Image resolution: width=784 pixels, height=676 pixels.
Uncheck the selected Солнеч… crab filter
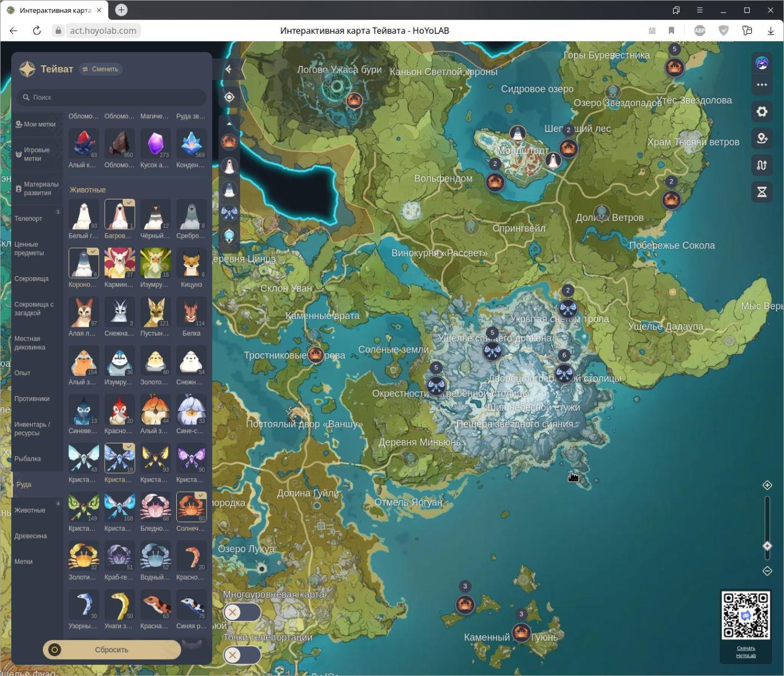191,507
